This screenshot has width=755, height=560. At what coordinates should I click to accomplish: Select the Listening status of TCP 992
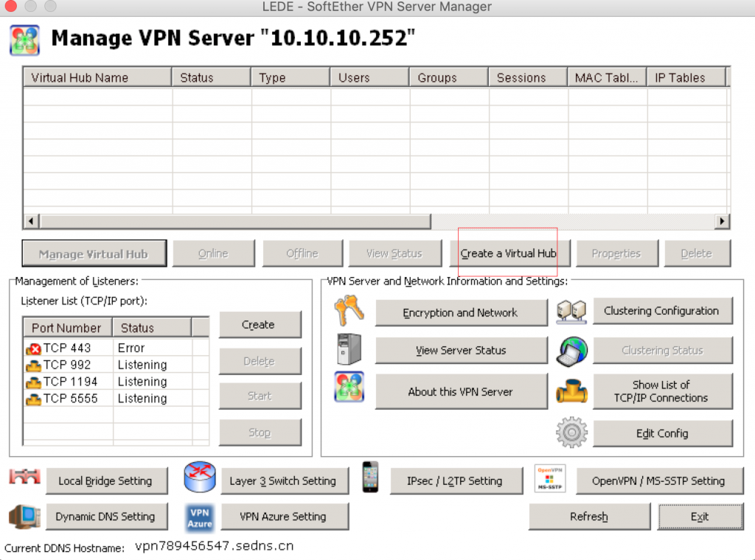coord(142,365)
